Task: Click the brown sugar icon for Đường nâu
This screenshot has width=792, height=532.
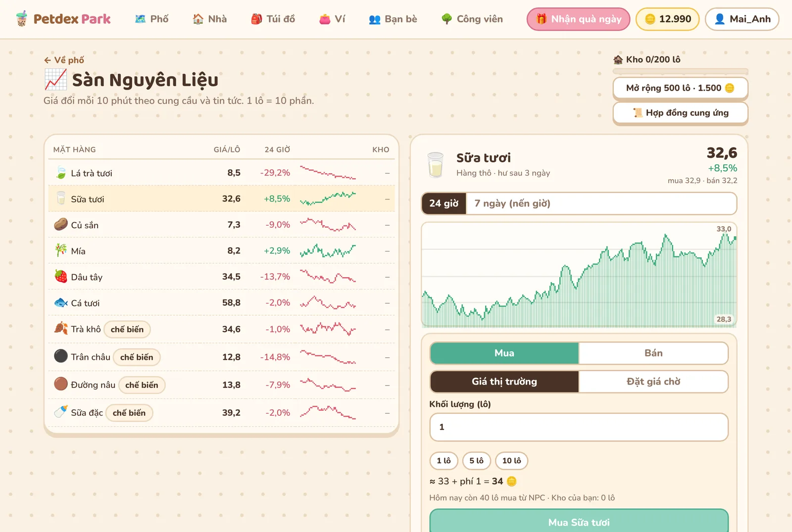Action: click(61, 384)
